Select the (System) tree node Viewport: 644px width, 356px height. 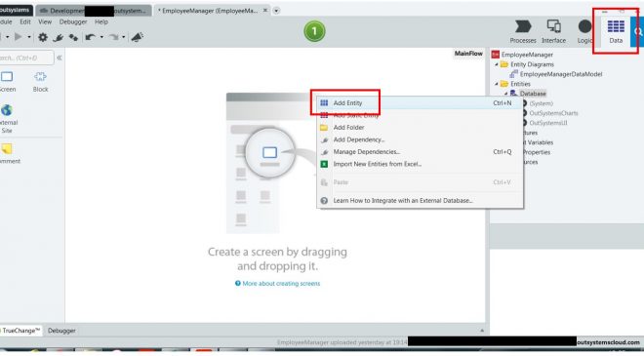(x=541, y=103)
